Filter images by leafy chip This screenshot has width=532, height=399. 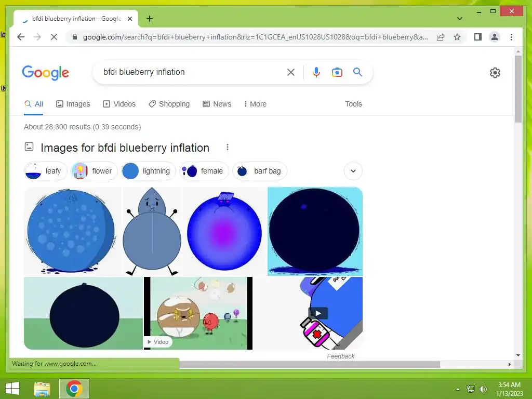[46, 171]
